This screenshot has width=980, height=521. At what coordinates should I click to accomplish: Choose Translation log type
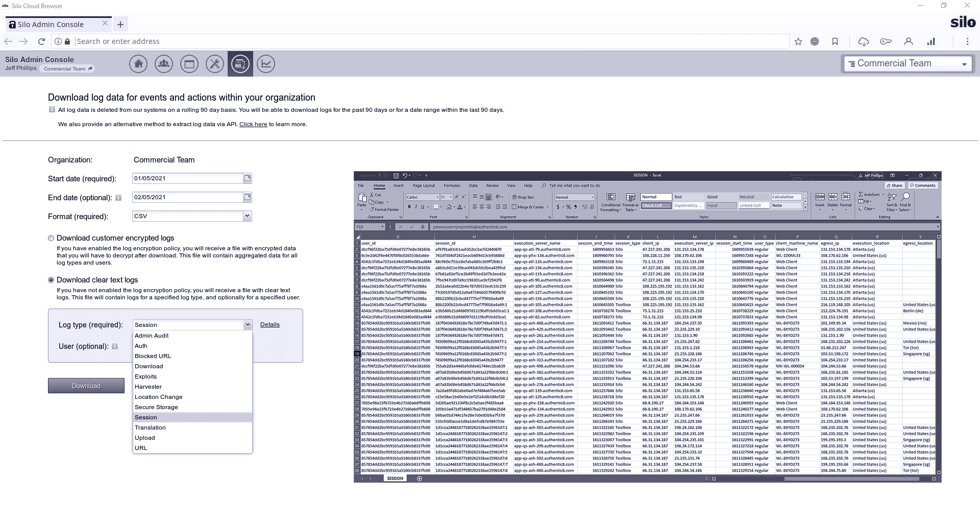click(192, 428)
